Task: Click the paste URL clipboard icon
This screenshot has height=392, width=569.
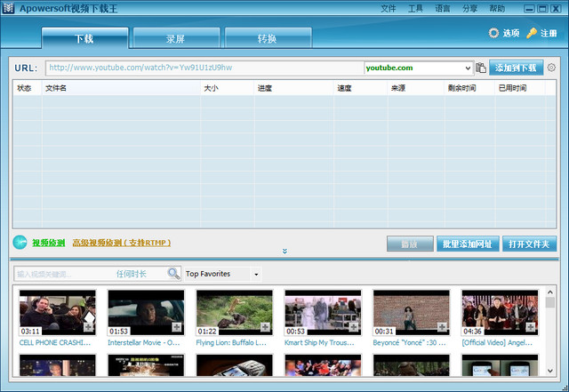Action: [481, 68]
